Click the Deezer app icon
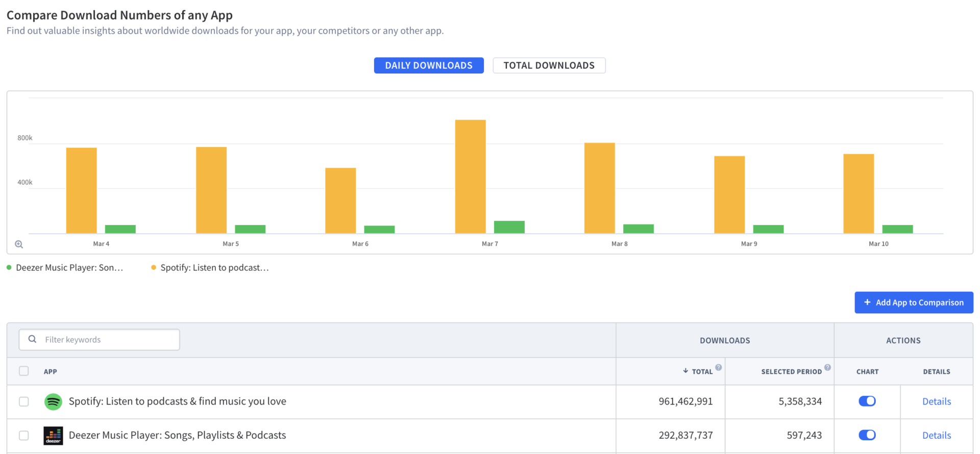 point(53,436)
